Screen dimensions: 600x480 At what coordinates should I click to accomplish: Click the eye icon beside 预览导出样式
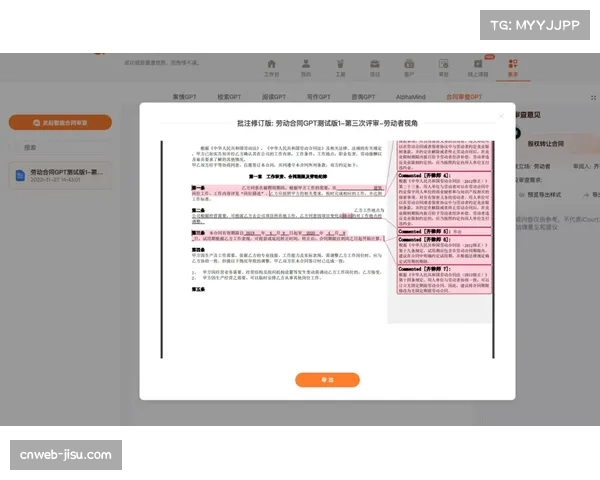(x=522, y=195)
